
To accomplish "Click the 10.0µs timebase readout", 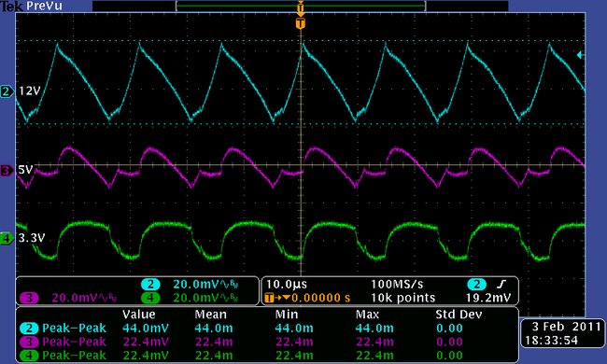I will click(x=287, y=285).
